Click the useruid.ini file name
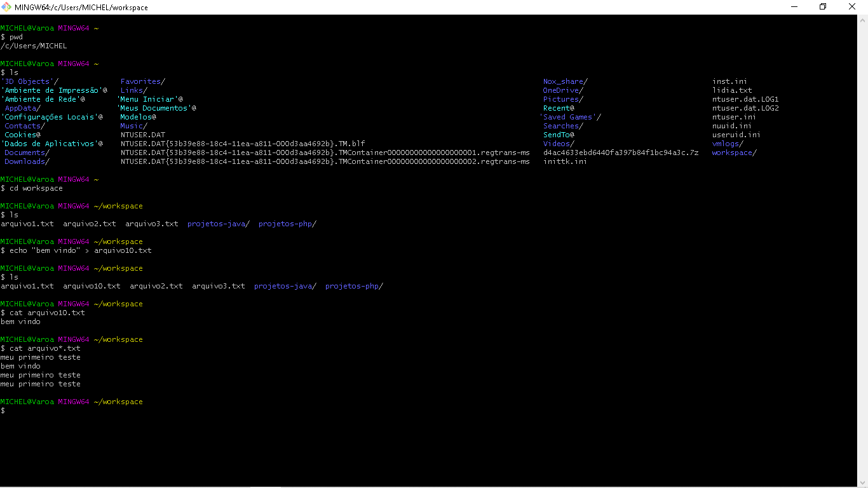Screen dimensions: 868x488 [x=736, y=135]
